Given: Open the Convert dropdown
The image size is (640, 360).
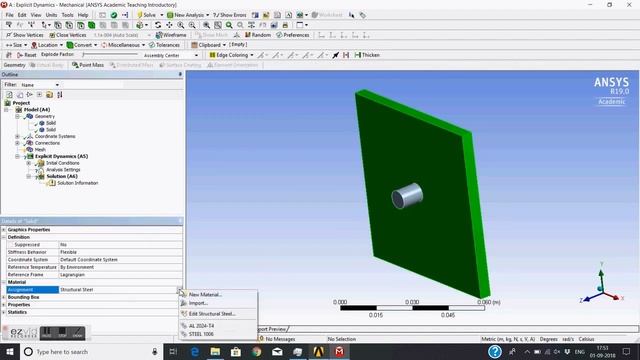Looking at the screenshot, I should point(82,45).
